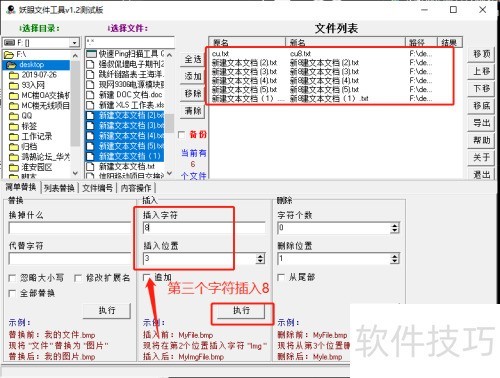
Task: Click the app icon in title bar
Action: (11, 9)
